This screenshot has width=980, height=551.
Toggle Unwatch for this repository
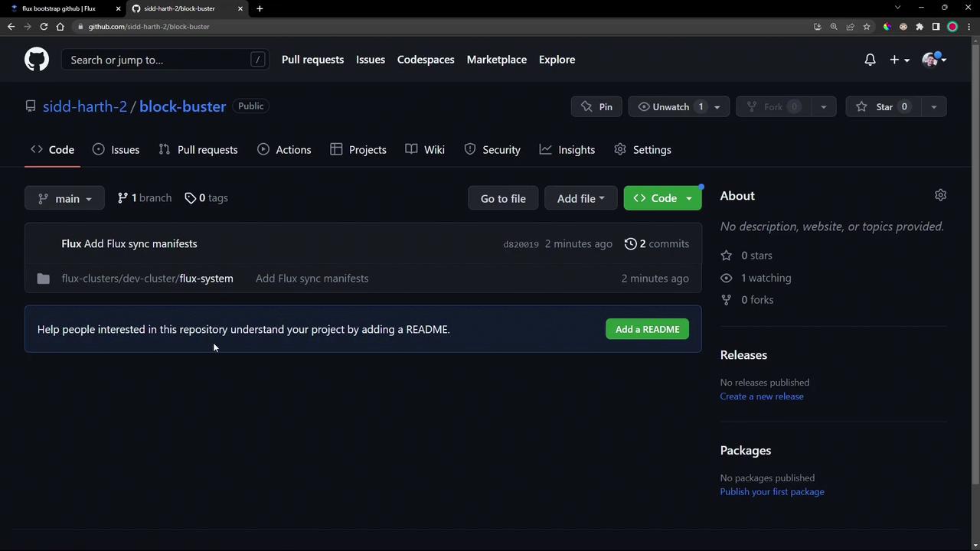[x=670, y=107]
